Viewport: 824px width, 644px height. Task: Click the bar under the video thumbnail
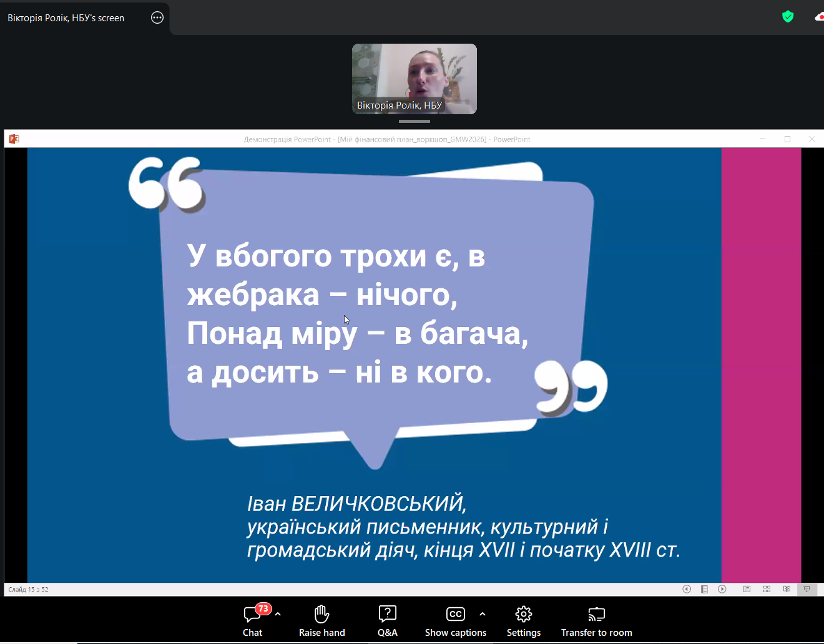click(414, 121)
